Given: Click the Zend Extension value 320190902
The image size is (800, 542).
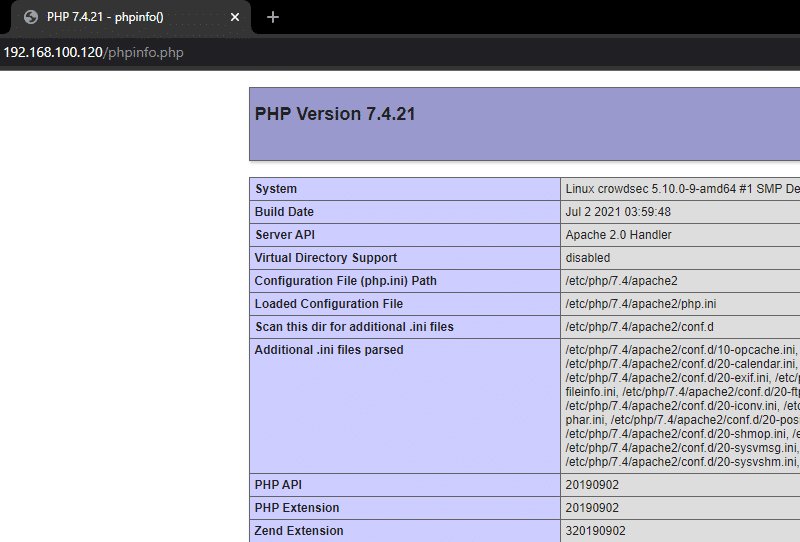Looking at the screenshot, I should 595,531.
